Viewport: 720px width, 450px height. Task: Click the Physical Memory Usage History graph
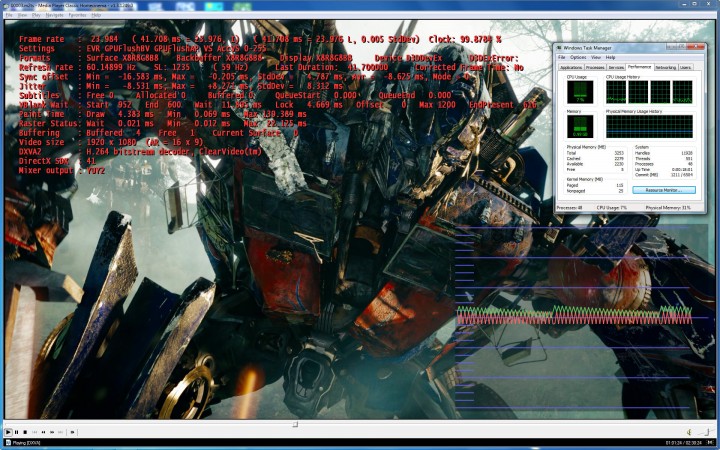tap(649, 127)
